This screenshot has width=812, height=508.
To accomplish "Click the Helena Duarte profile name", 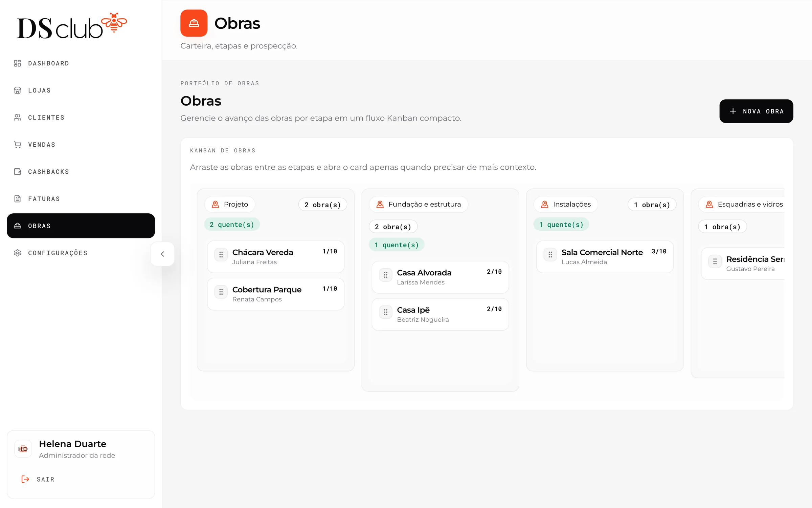I will point(72,444).
